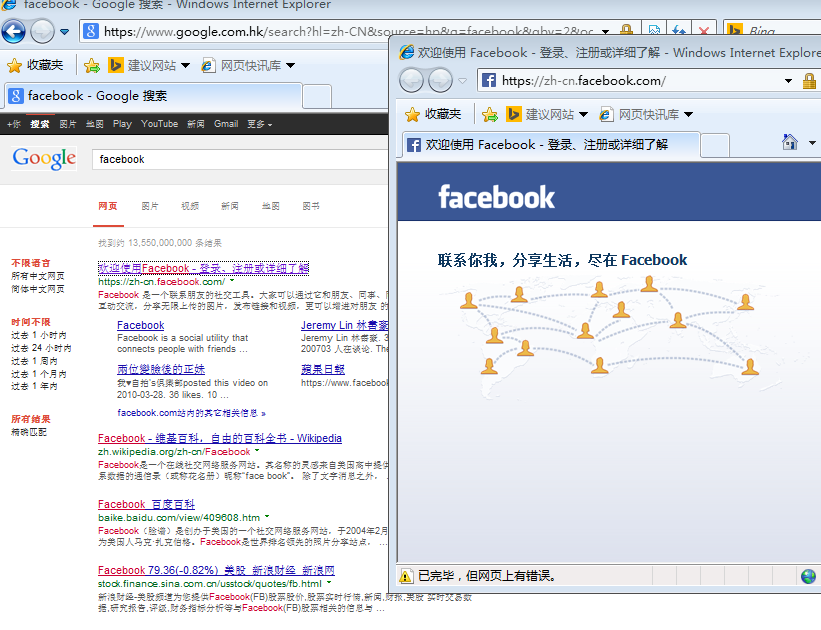This screenshot has width=821, height=630.
Task: Click Back button in Facebook window
Action: [412, 81]
